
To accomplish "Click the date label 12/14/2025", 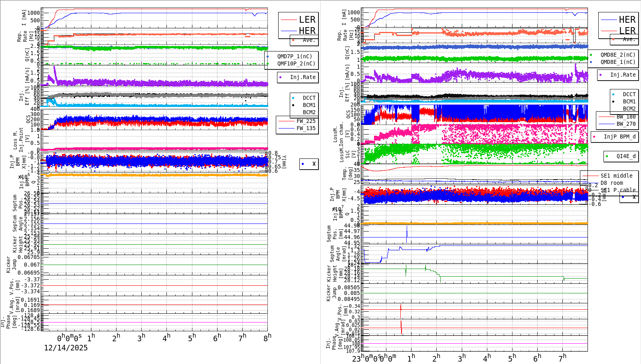I will [66, 348].
